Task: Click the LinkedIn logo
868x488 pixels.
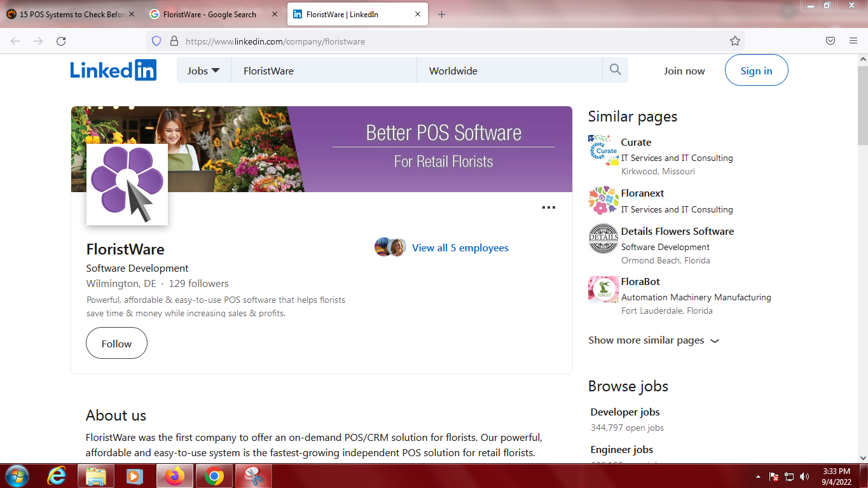Action: click(113, 70)
